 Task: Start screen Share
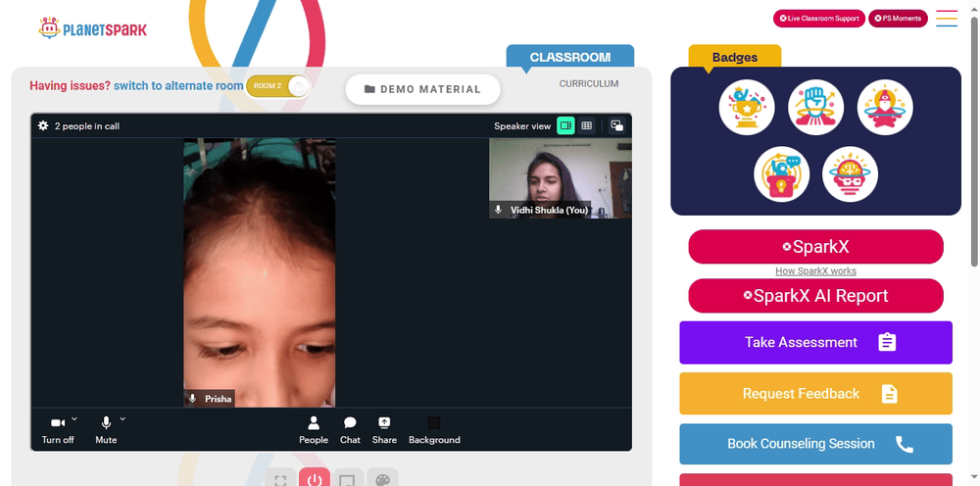(x=384, y=430)
